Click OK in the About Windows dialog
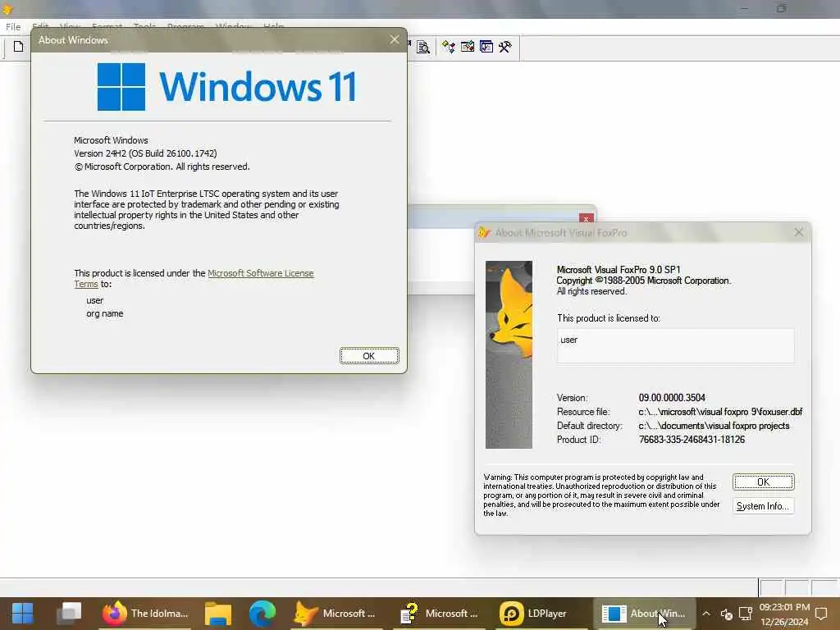The image size is (840, 630). [x=369, y=356]
